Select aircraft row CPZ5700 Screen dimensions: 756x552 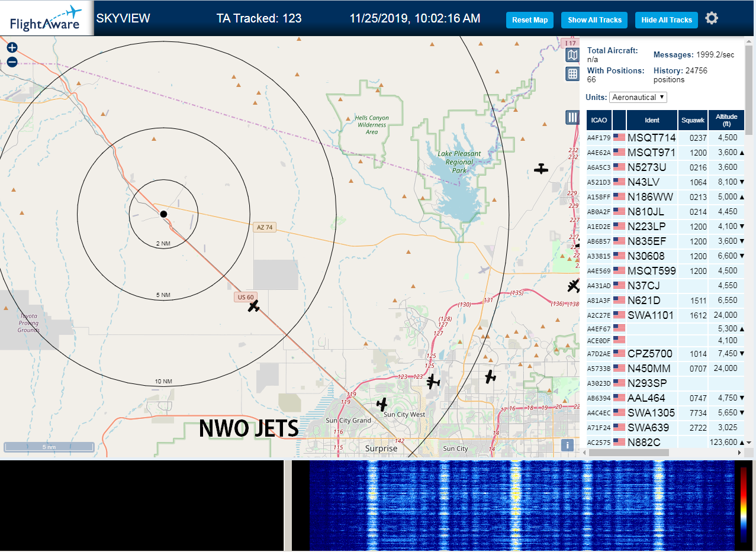(665, 354)
